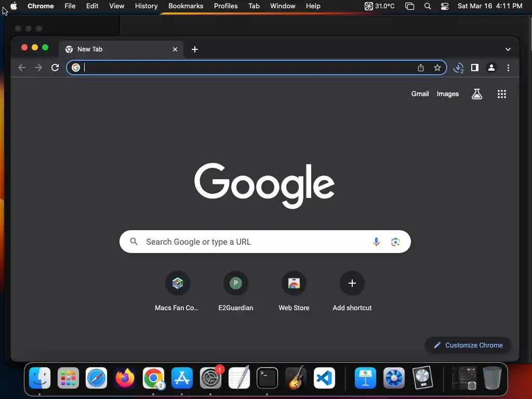
Task: Open App Store from the Dock
Action: click(182, 378)
